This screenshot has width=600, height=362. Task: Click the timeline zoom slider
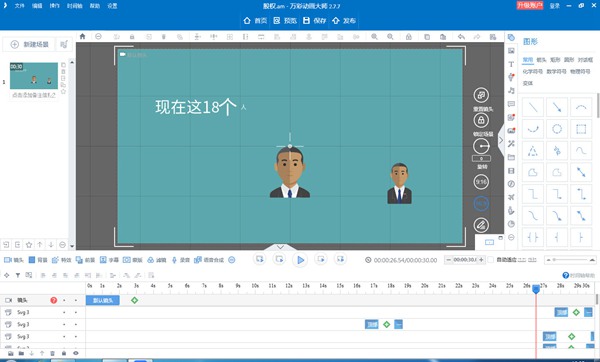pos(570,260)
